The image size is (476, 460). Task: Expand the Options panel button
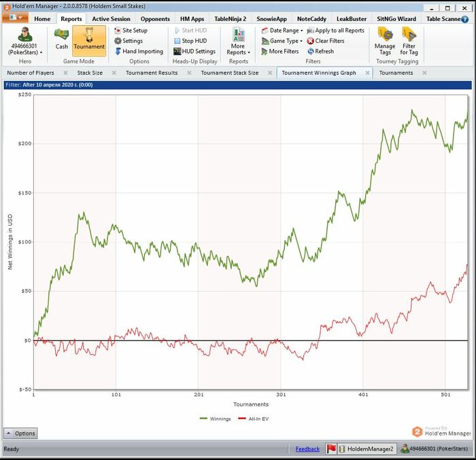point(20,434)
